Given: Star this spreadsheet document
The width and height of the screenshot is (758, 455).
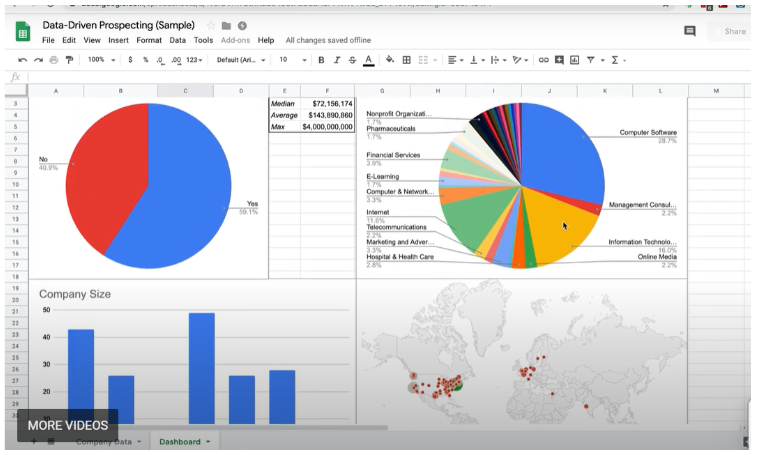Looking at the screenshot, I should click(211, 25).
